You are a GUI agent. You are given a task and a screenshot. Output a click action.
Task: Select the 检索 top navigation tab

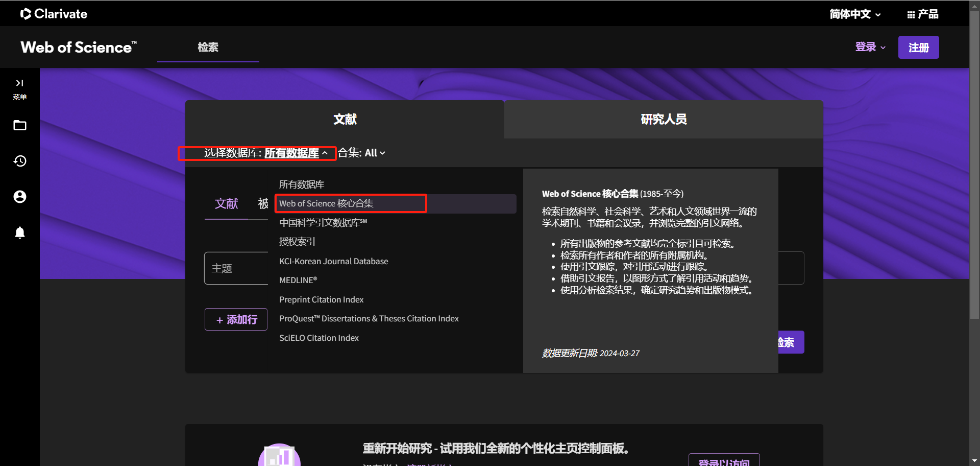coord(208,47)
